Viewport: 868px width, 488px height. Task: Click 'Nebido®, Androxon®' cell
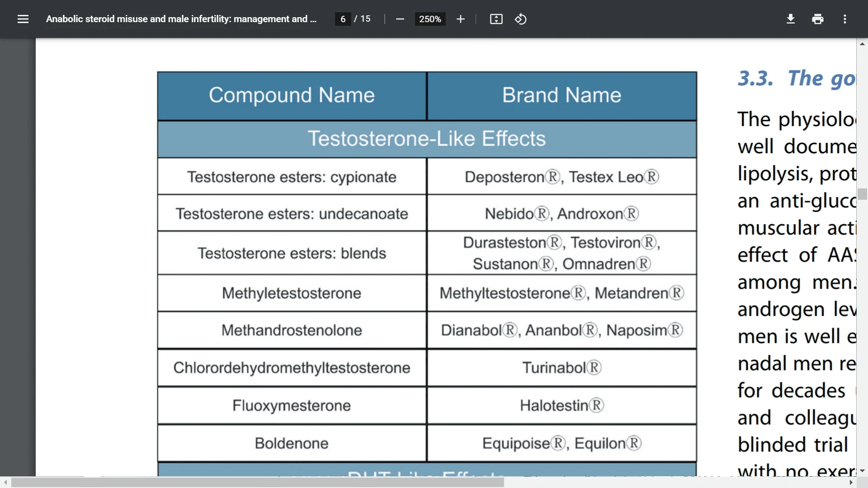561,213
